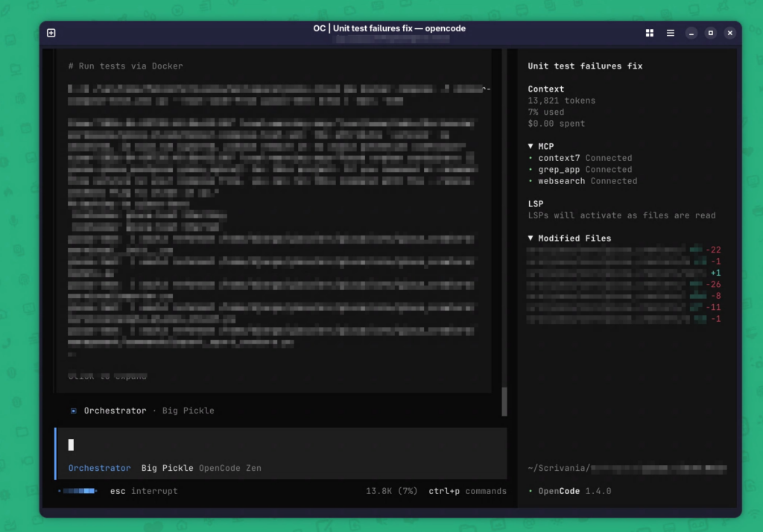Click esc interrupt hint in status bar
The image size is (763, 532).
coord(144,491)
